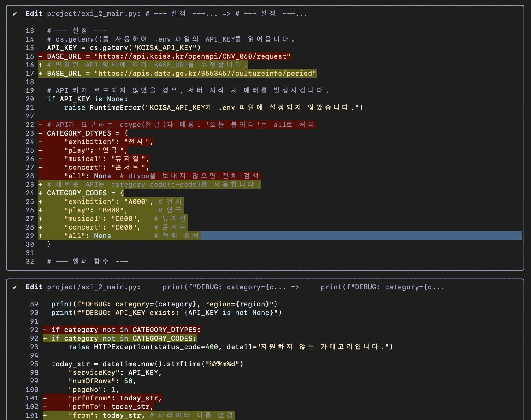Click the checkmark beside the DEBUG category Edit block
Image resolution: width=531 pixels, height=420 pixels.
(15, 287)
